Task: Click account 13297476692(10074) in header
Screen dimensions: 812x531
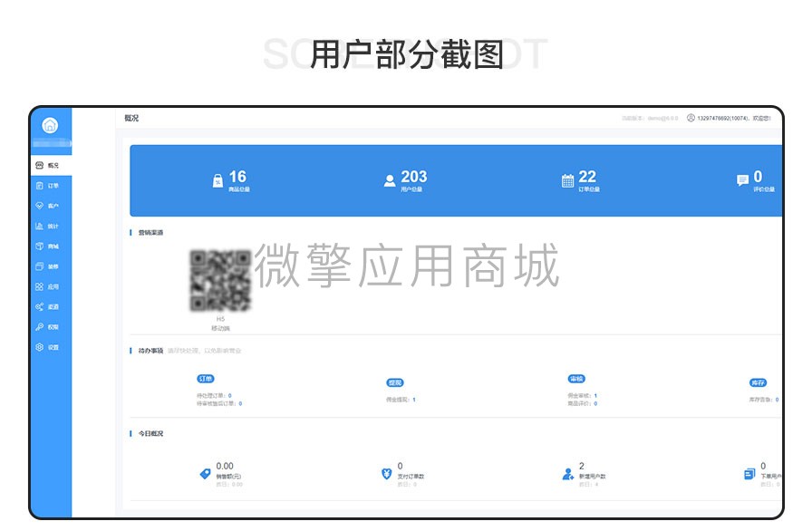Action: pyautogui.click(x=723, y=118)
